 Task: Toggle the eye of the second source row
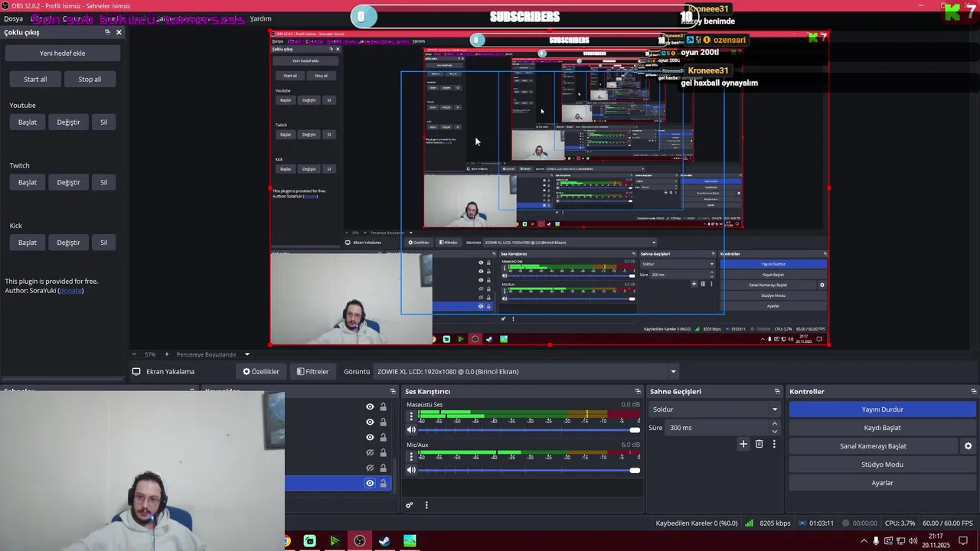click(x=370, y=422)
